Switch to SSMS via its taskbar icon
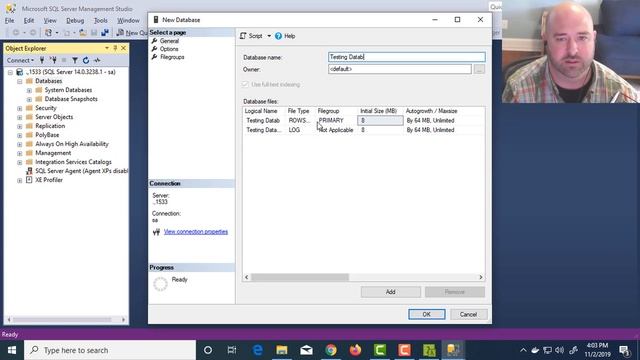Screen dimensions: 640x360 (453, 350)
